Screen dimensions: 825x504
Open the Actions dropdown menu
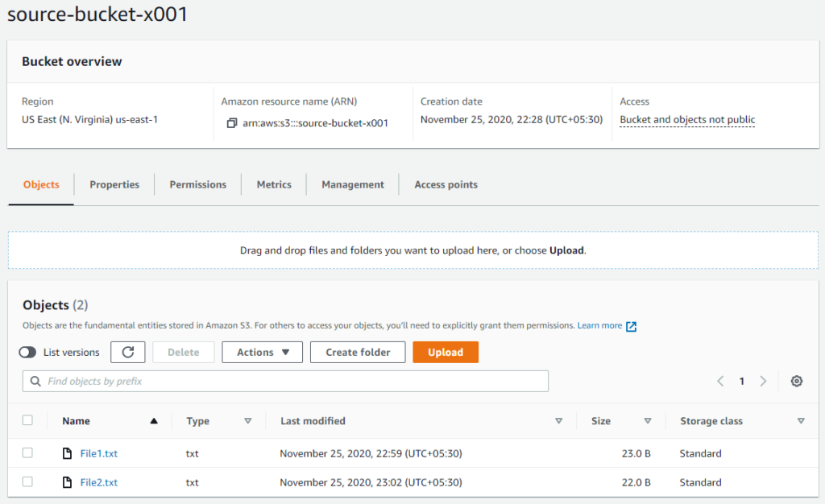coord(262,352)
